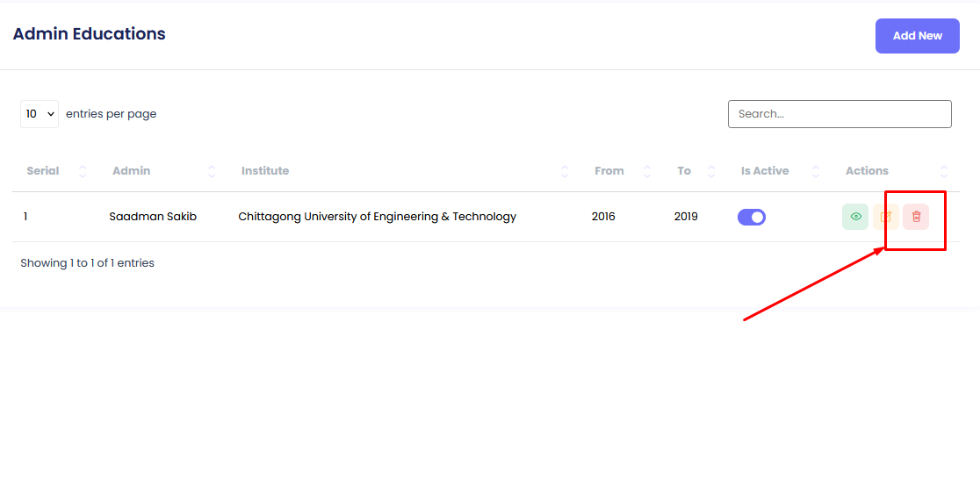The width and height of the screenshot is (980, 487).
Task: Focus the Search input field
Action: [839, 114]
